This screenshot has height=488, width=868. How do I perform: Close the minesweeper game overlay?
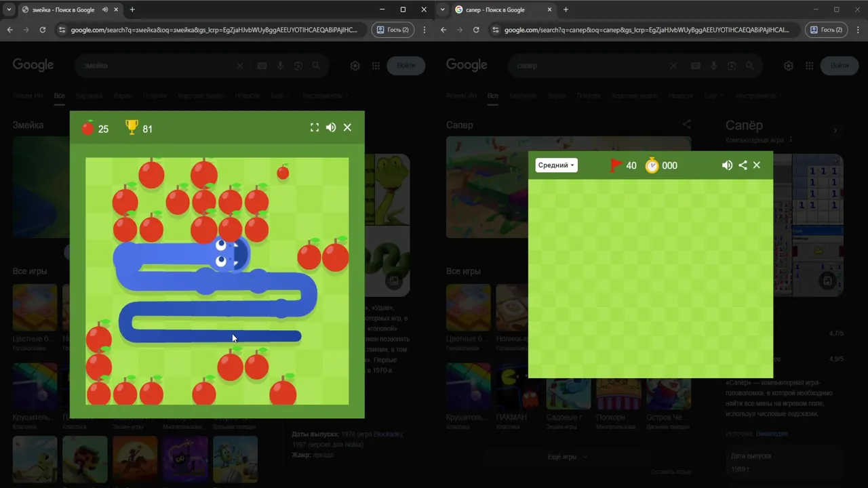pyautogui.click(x=757, y=165)
